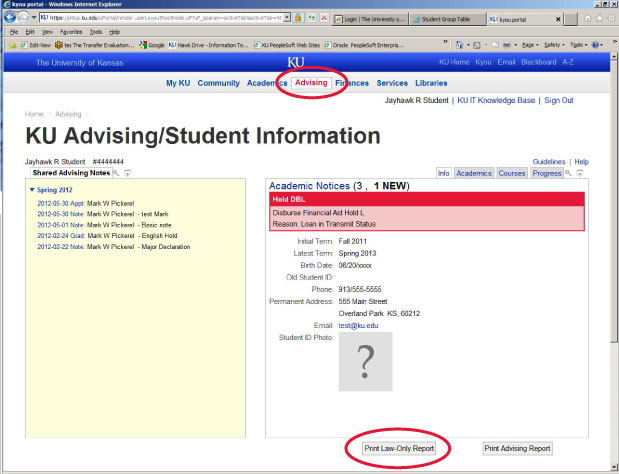Click the browser Forward arrow button
This screenshot has height=474, width=619.
[23, 17]
